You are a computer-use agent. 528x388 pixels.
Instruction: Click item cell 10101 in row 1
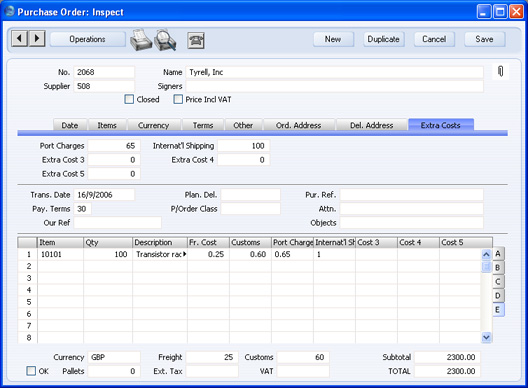click(x=61, y=254)
